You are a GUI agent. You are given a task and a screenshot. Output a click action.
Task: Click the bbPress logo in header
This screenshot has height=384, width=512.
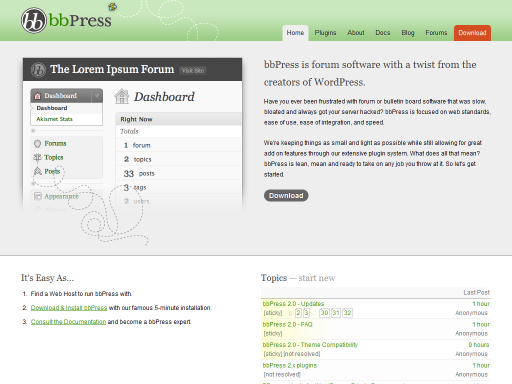pos(66,20)
